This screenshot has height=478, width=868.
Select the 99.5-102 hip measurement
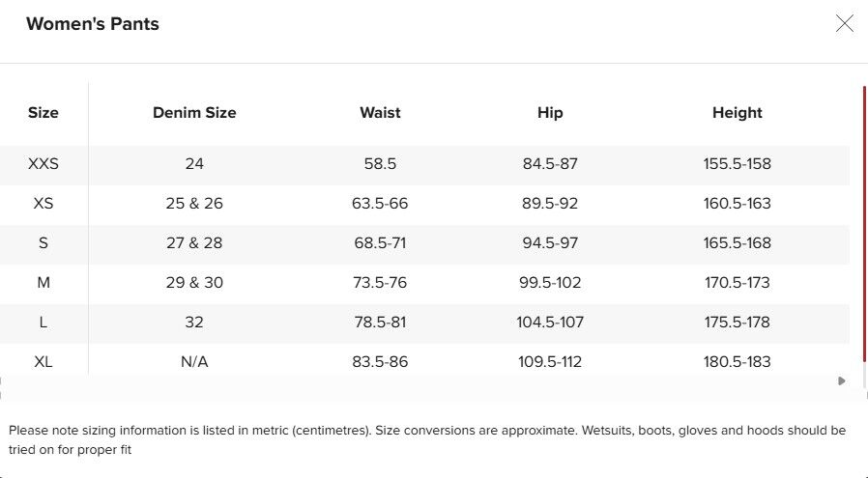pos(550,283)
